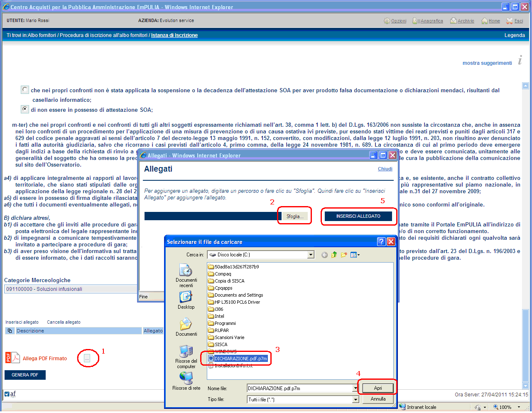Click Intranet locale in status bar
Screen dimensions: 532x413
coord(418,407)
